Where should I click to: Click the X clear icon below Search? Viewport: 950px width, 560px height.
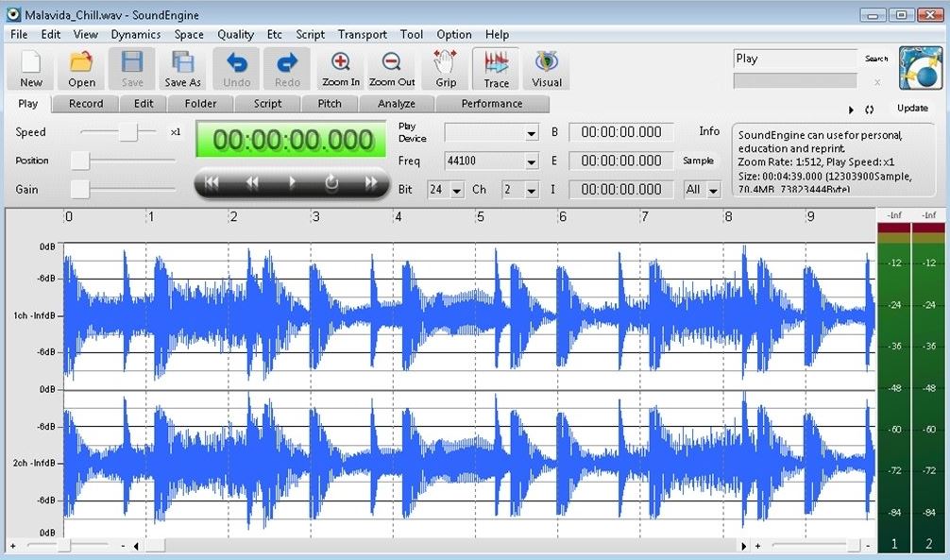876,82
